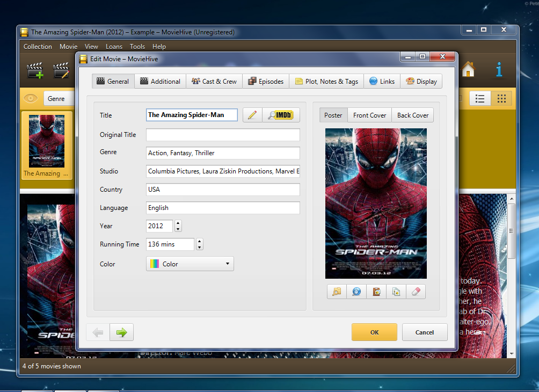Go to next movie with green arrow

tap(122, 332)
